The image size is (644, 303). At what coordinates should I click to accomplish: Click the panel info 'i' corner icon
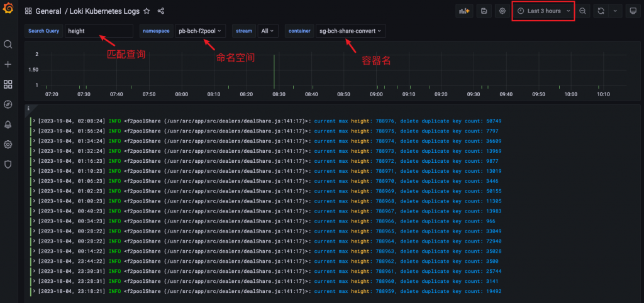click(x=28, y=108)
